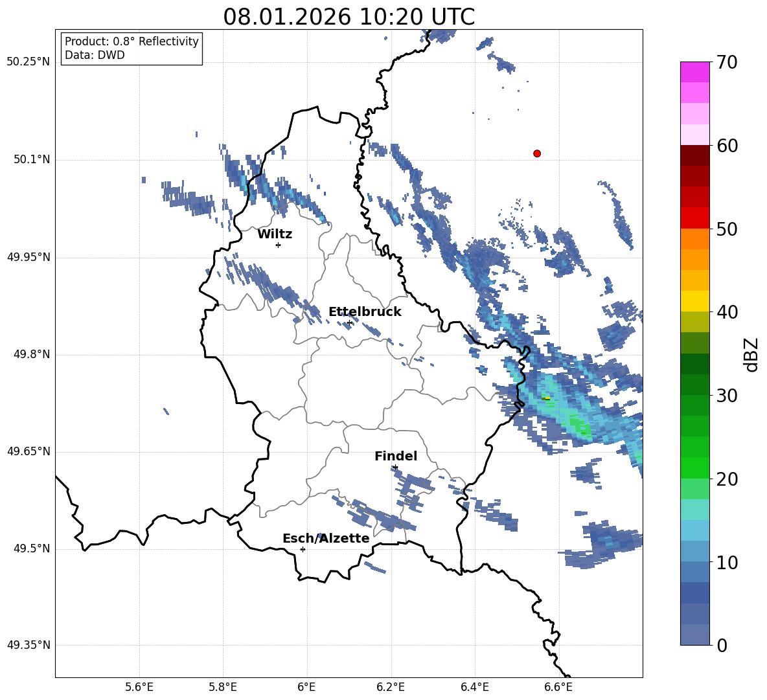Click the Findel city label
This screenshot has height=700, width=767.
[396, 456]
